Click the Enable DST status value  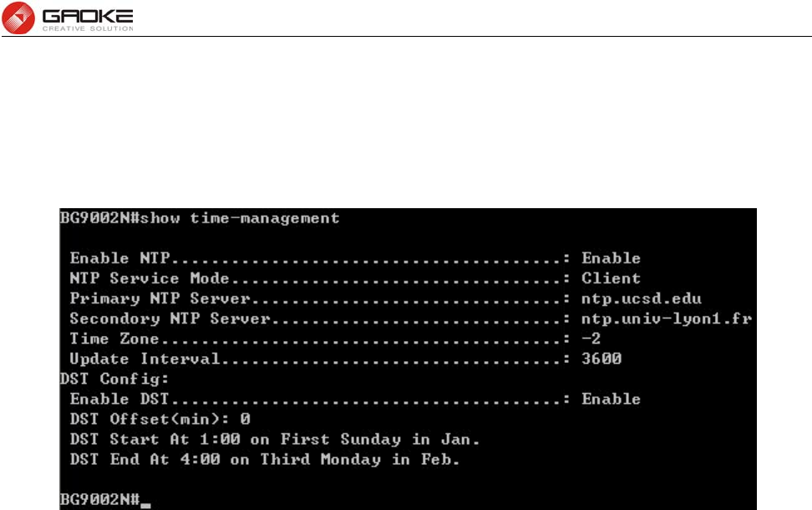(x=611, y=399)
